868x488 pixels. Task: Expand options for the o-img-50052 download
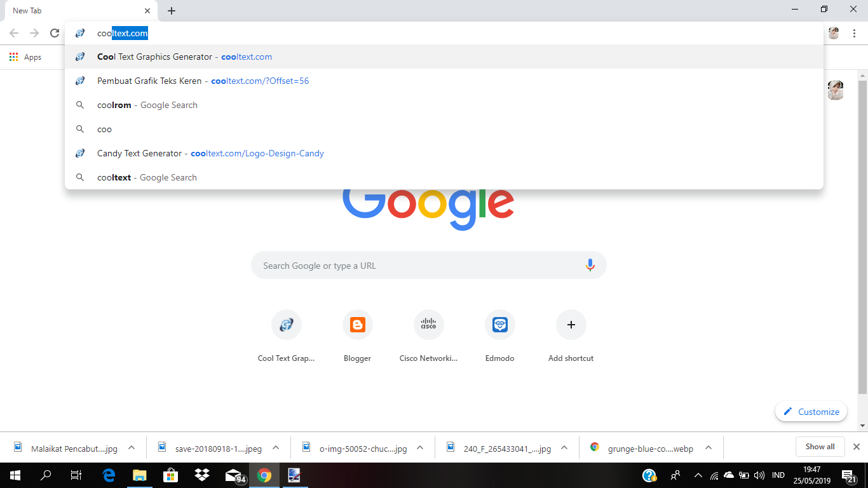[x=420, y=447]
